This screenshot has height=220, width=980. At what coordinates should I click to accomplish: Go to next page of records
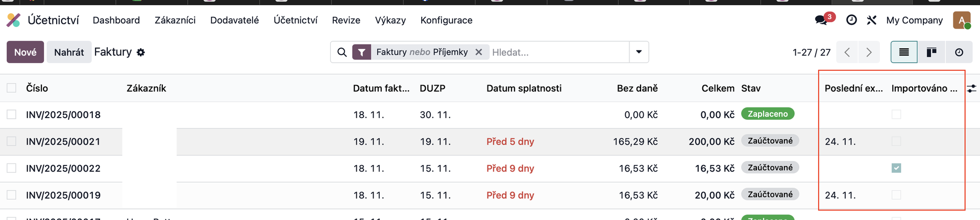pyautogui.click(x=869, y=52)
